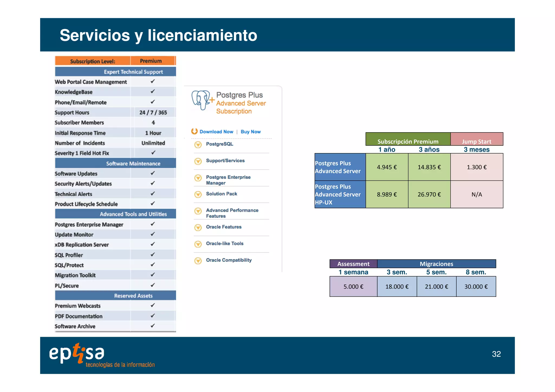Click the Expert Technical Support header
Image resolution: width=555 pixels, height=392 pixels.
(x=115, y=72)
